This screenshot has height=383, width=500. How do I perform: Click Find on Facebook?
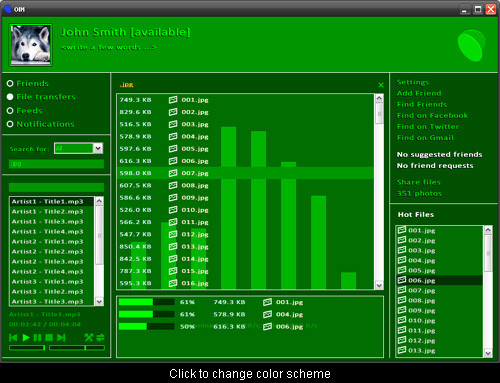432,116
